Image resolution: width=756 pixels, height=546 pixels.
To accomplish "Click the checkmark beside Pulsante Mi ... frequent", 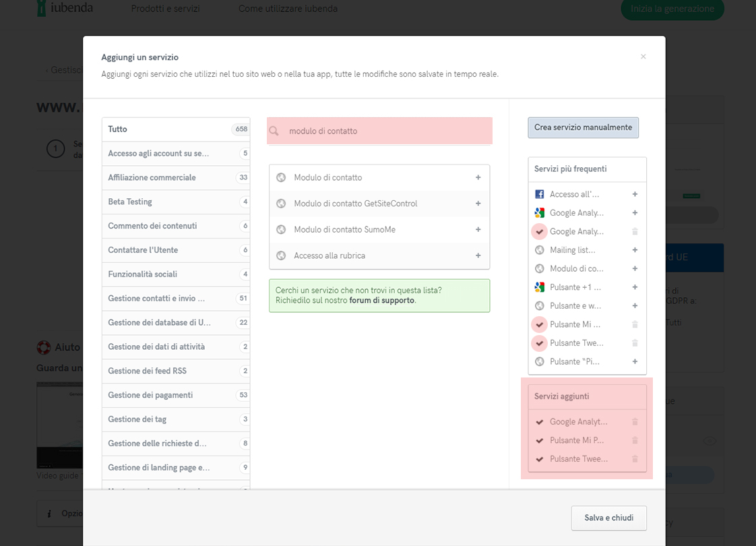I will [540, 325].
